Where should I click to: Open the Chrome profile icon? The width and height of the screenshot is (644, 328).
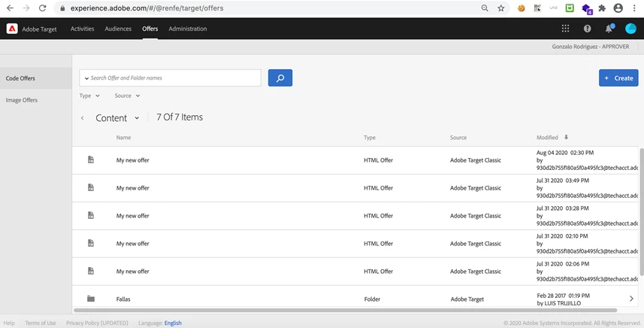click(x=618, y=8)
